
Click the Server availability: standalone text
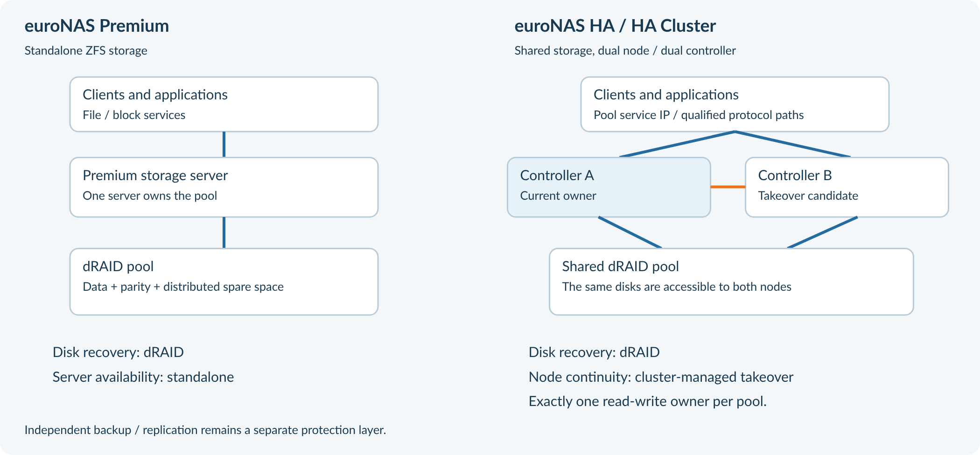tap(143, 377)
